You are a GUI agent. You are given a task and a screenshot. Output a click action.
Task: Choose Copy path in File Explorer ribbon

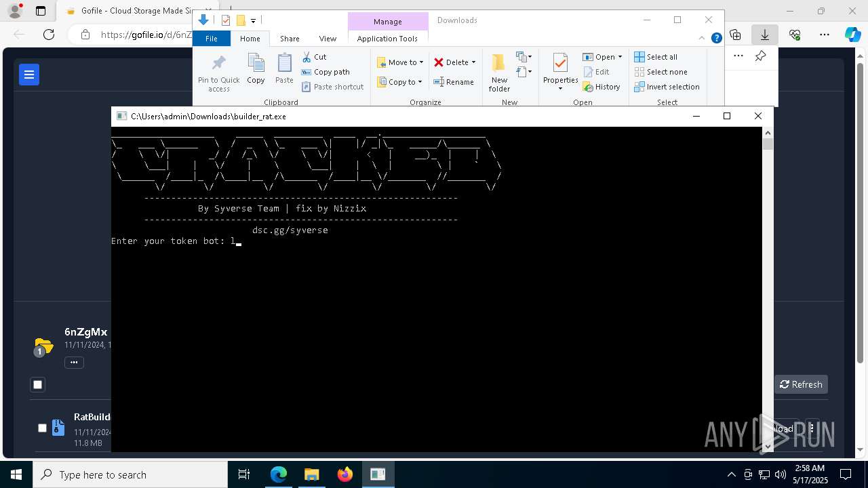[x=325, y=72]
